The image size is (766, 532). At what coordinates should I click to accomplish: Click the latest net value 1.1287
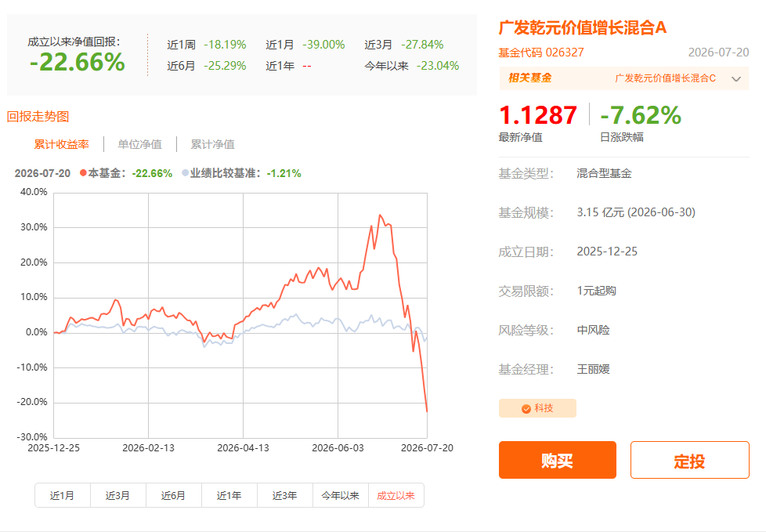tap(538, 116)
